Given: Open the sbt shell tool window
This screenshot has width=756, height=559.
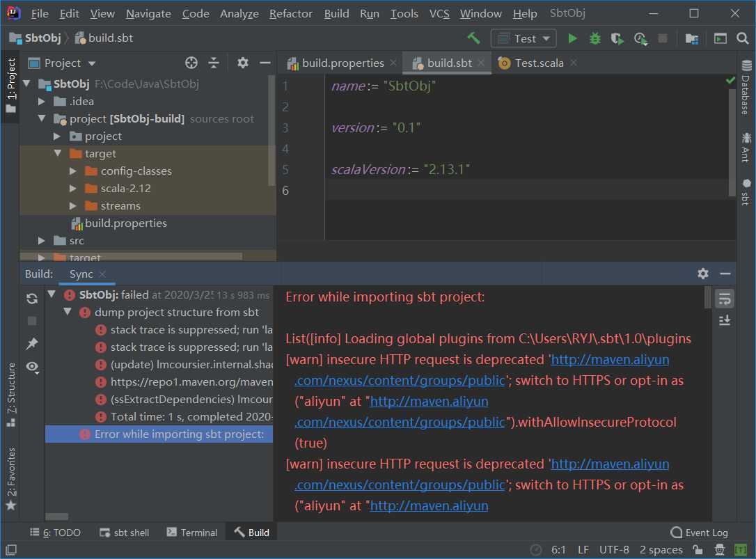Looking at the screenshot, I should coord(125,533).
